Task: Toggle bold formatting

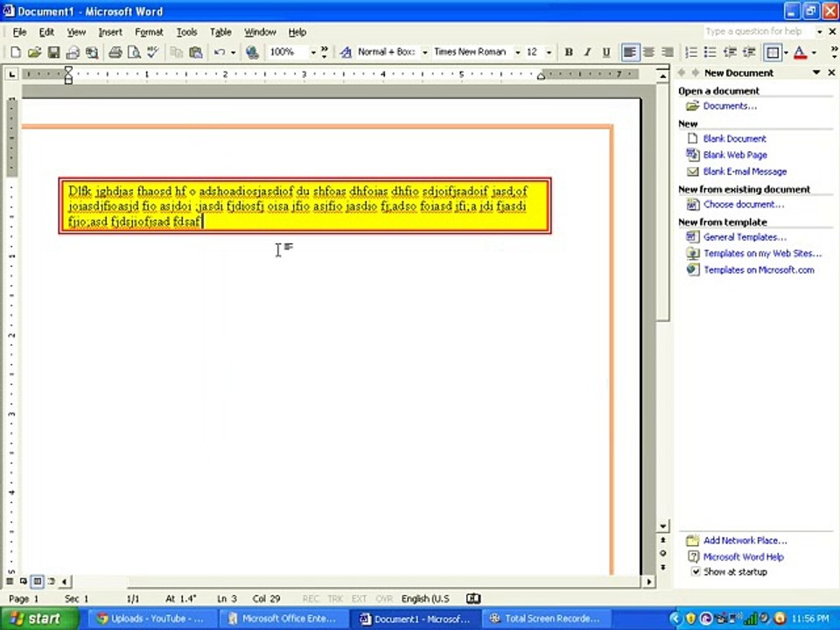Action: [x=569, y=52]
